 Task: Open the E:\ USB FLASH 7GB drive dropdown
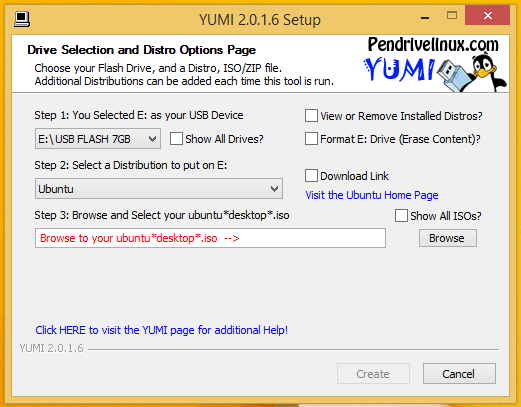(98, 139)
